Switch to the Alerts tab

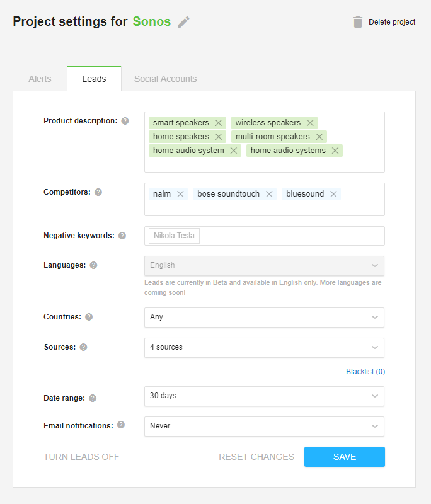(40, 79)
